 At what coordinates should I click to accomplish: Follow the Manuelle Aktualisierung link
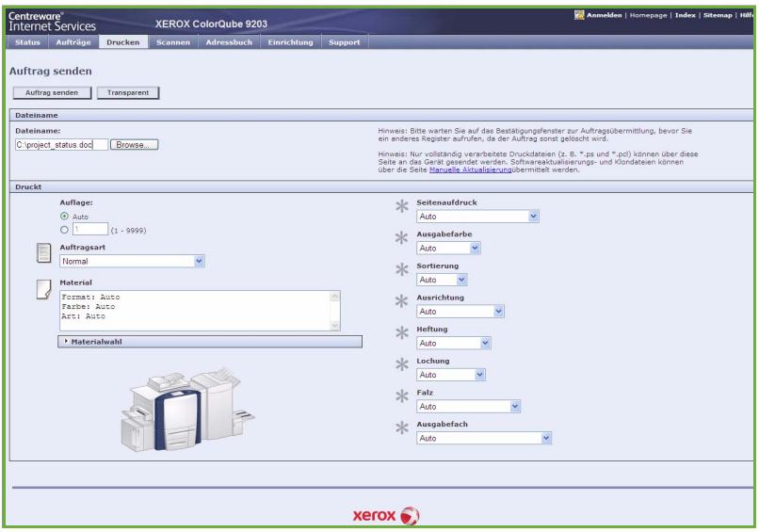(470, 169)
